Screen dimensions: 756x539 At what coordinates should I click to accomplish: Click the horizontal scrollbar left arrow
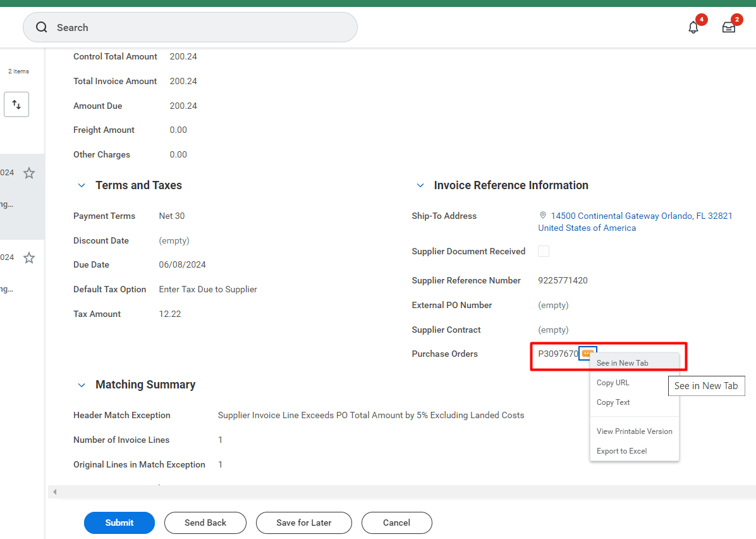[x=54, y=492]
